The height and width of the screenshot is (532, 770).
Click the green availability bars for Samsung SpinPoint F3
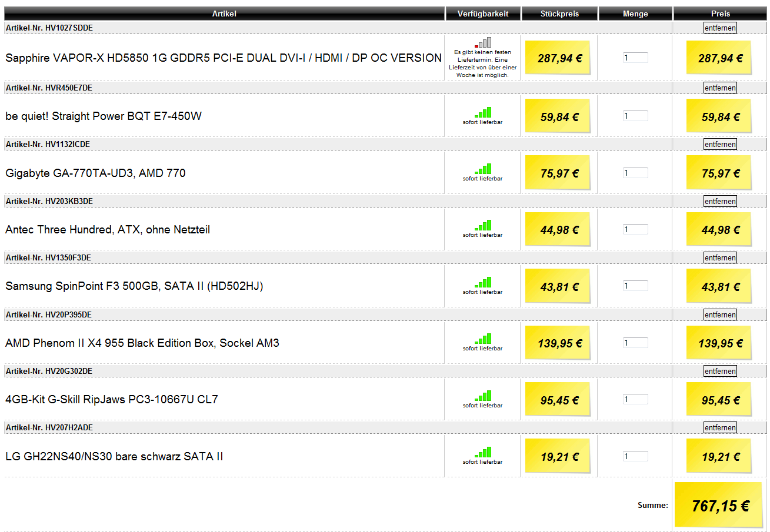(x=483, y=282)
